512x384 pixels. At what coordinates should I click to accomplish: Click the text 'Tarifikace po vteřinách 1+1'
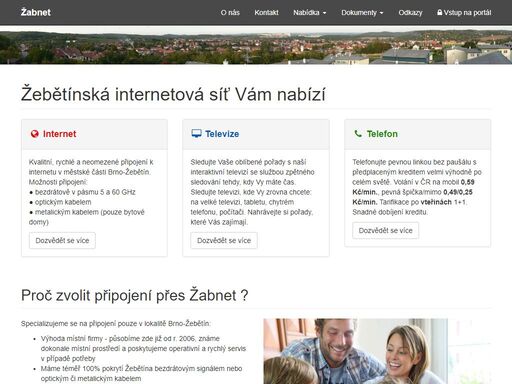423,202
